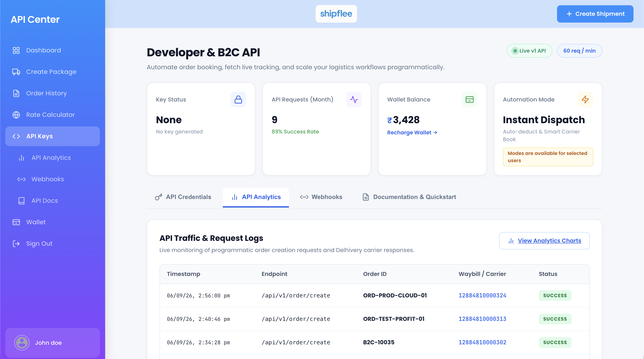The height and width of the screenshot is (359, 644).
Task: Click the plus icon in Create Shipment button
Action: click(x=569, y=14)
